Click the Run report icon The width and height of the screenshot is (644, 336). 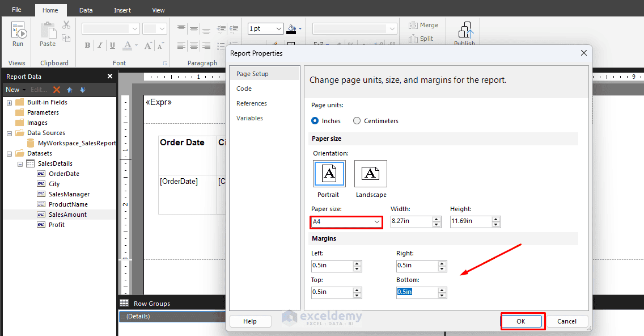(19, 31)
